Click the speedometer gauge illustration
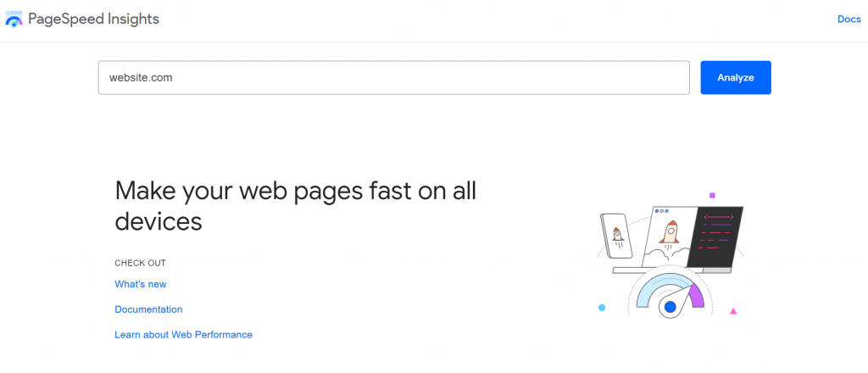868x373 pixels. point(668,291)
